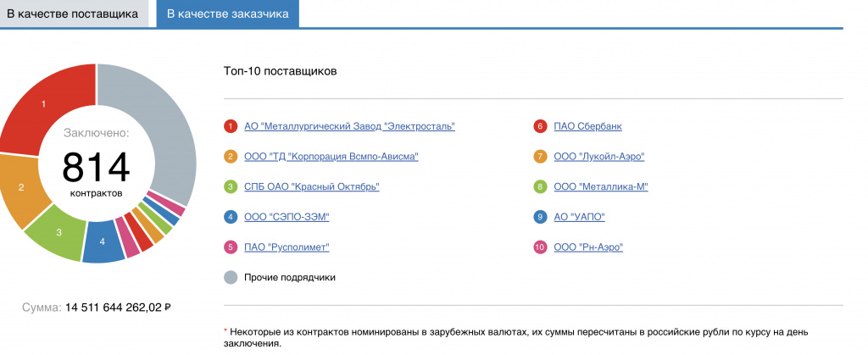Click orange legend badge number 2
868x355 pixels.
coord(231,157)
